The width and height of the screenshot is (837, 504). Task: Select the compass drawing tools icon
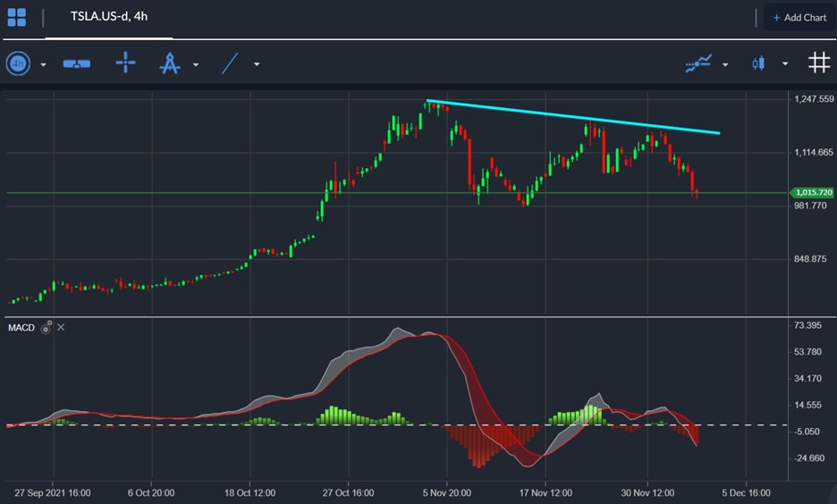pyautogui.click(x=170, y=63)
